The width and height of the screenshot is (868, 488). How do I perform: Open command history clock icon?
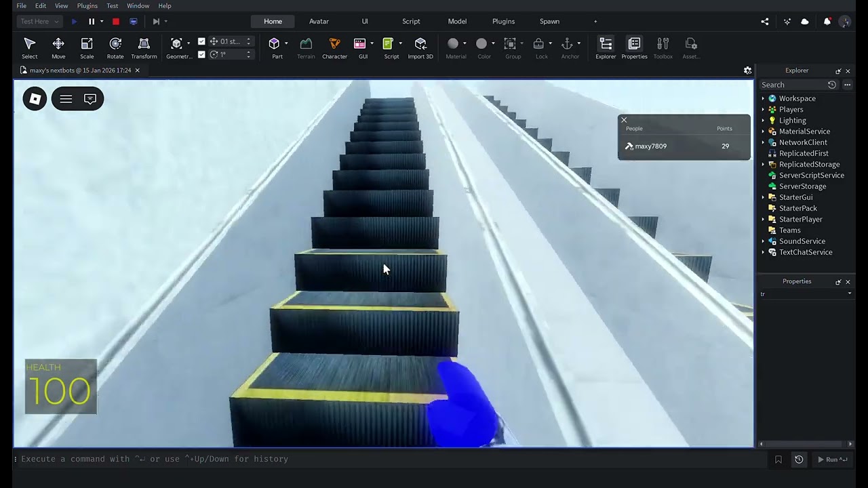(x=799, y=460)
